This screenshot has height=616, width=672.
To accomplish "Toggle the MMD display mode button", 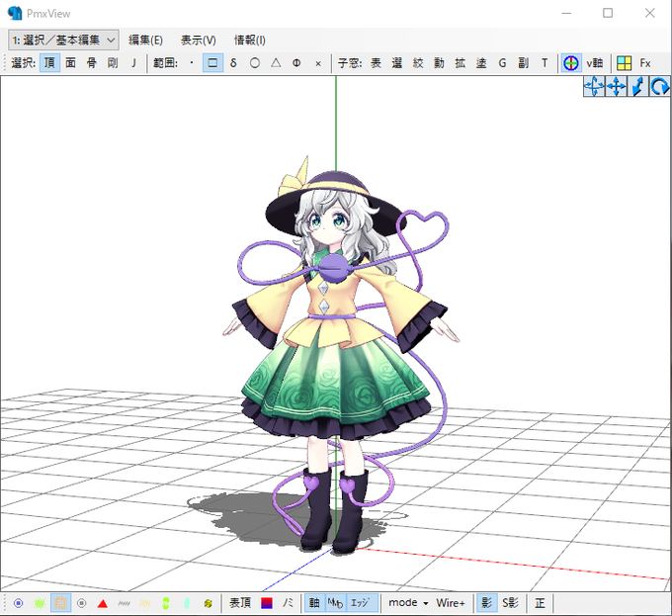I will coord(335,603).
